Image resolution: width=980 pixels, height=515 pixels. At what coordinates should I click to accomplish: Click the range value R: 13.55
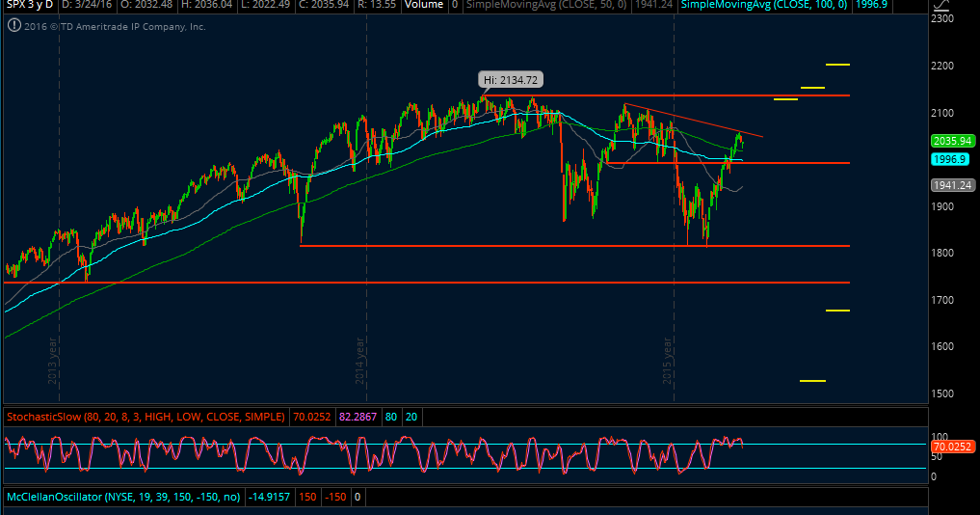376,5
